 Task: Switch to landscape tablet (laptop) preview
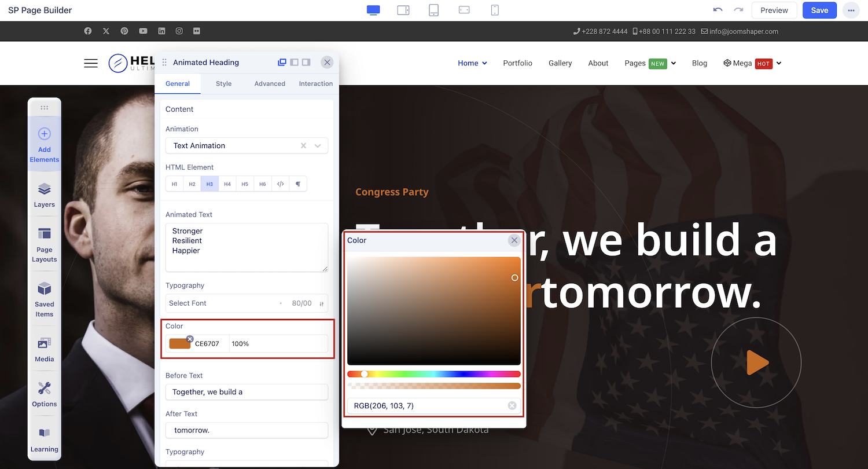(403, 10)
